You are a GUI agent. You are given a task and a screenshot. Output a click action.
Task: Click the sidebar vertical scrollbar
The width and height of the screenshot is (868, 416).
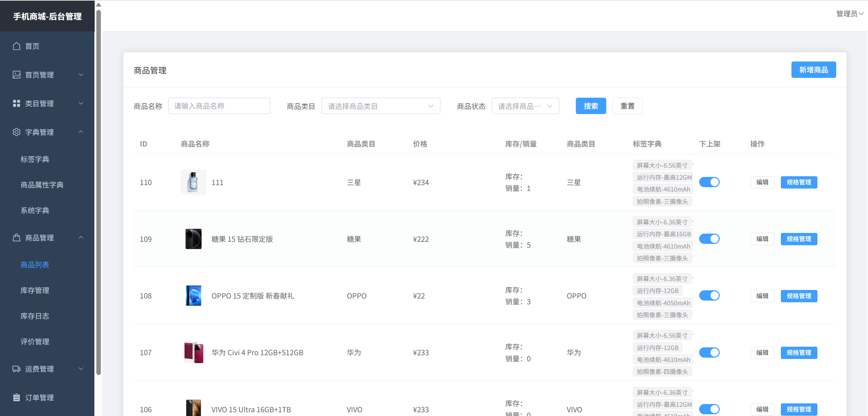click(x=98, y=191)
